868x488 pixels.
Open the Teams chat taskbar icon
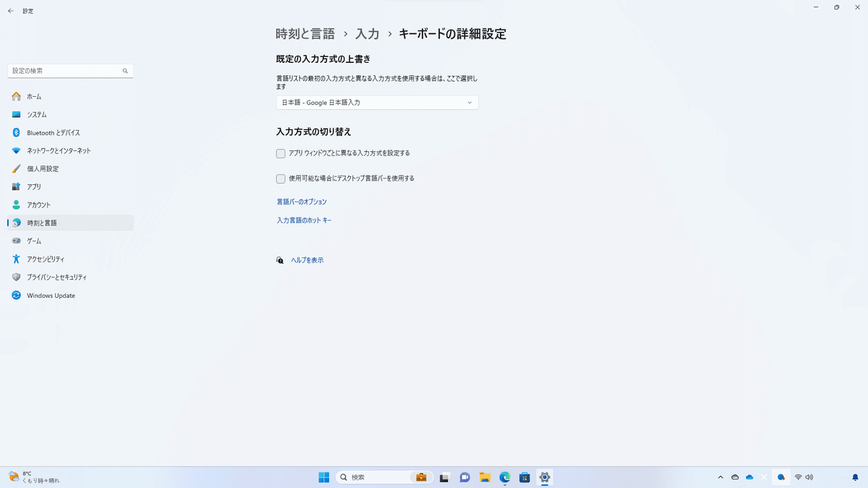coord(465,477)
